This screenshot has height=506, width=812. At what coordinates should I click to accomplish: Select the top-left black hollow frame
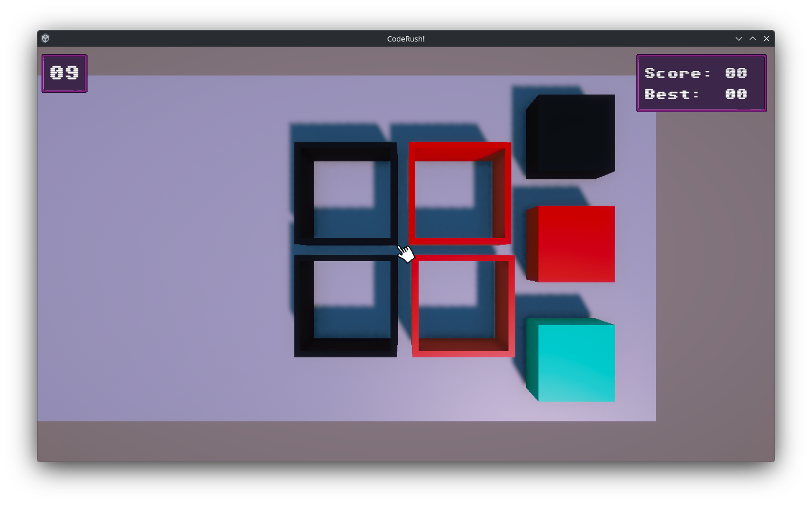(346, 194)
